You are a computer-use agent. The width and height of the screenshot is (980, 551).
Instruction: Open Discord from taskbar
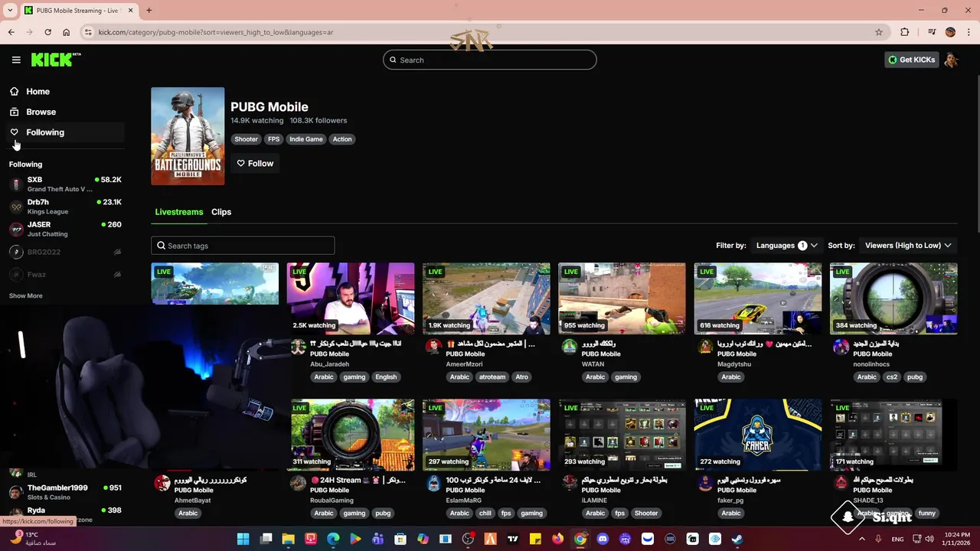click(x=603, y=540)
